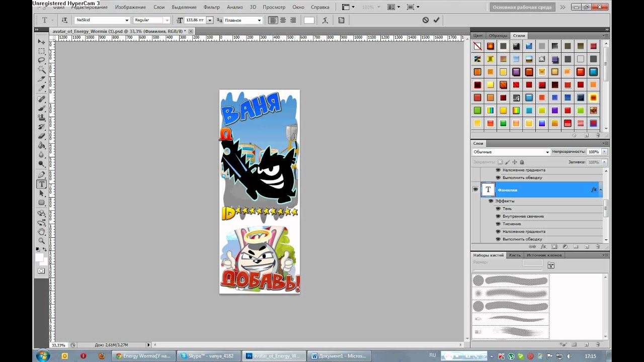Open the font size dropdown
Viewport: 644px width, 362px height.
coord(210,20)
